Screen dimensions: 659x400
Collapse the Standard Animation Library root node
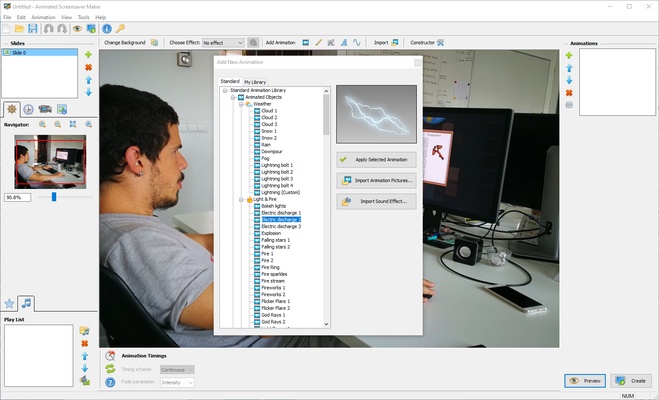225,90
